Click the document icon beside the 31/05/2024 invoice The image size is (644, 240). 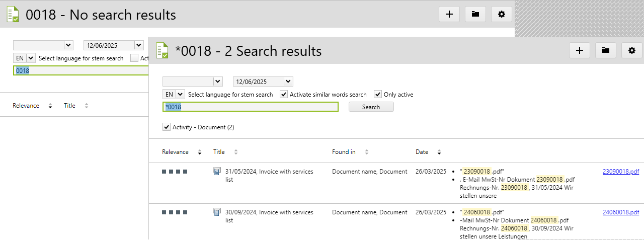pos(217,172)
